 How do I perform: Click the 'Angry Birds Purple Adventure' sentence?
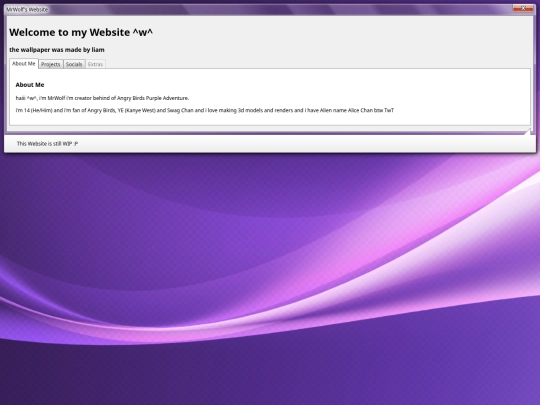pyautogui.click(x=102, y=98)
